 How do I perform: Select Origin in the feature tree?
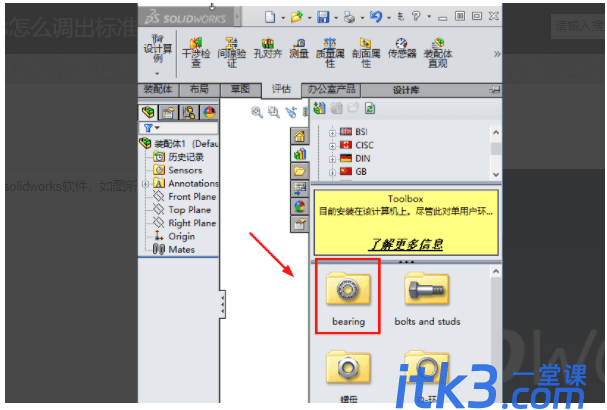[174, 236]
